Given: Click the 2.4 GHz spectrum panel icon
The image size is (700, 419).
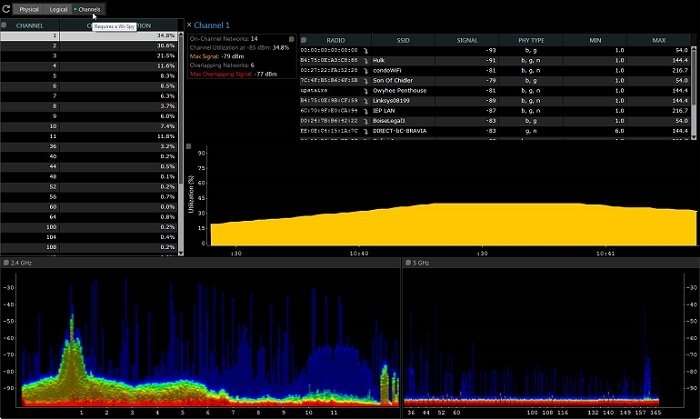Looking at the screenshot, I should pyautogui.click(x=6, y=262).
